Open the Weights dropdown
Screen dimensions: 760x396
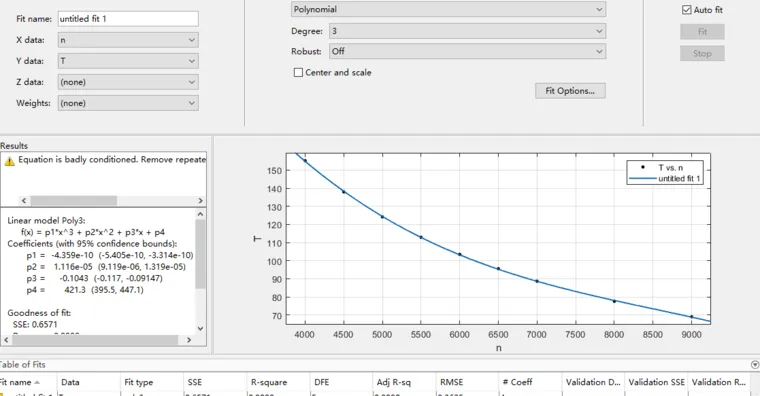(x=128, y=103)
